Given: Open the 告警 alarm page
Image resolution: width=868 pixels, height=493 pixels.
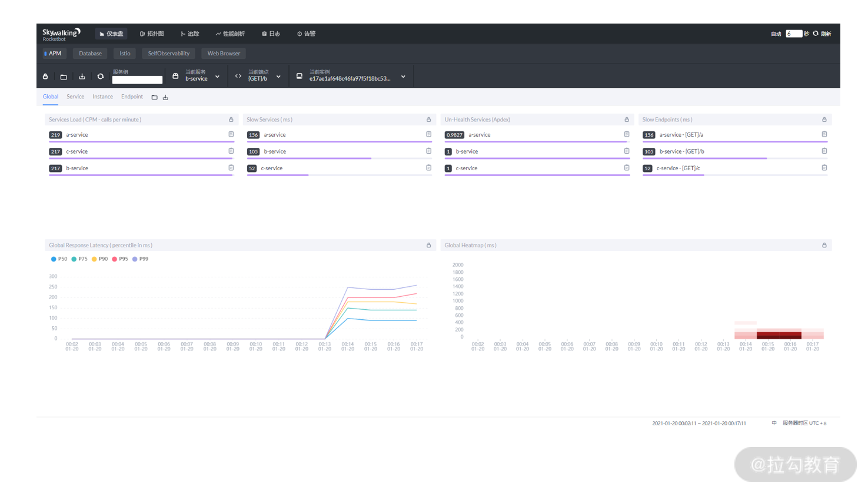Looking at the screenshot, I should [306, 34].
